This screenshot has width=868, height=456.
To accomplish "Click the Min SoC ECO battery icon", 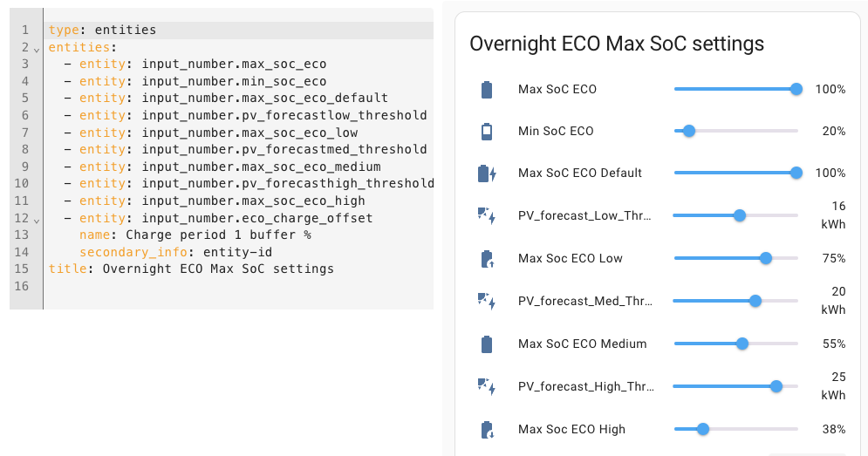I will tap(487, 132).
